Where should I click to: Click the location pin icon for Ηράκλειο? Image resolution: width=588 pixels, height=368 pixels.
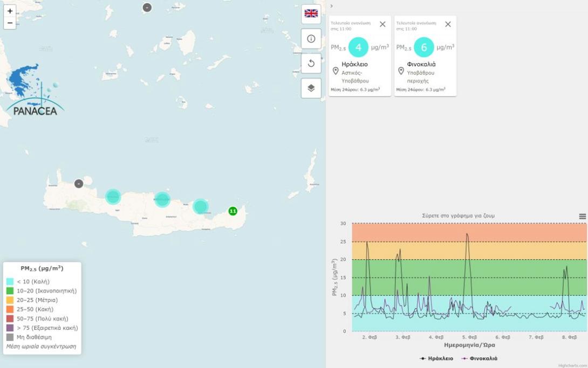pos(336,71)
